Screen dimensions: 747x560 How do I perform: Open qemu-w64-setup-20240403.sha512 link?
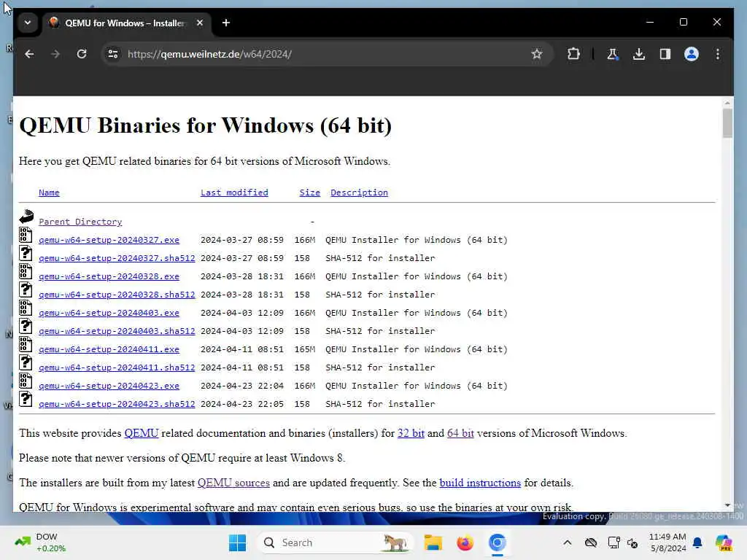117,331
